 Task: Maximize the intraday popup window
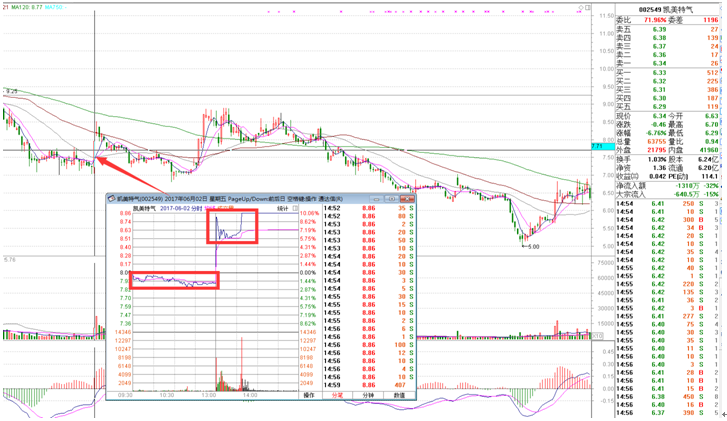click(x=392, y=198)
